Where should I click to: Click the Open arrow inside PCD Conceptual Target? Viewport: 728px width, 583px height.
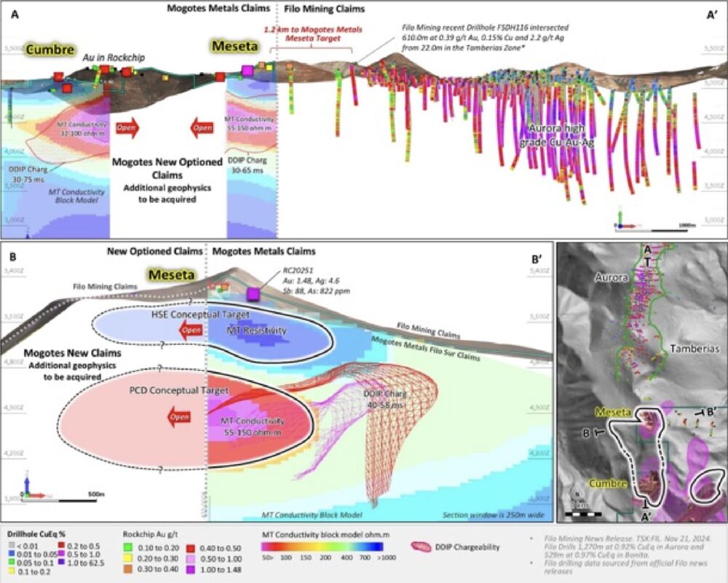[x=179, y=417]
